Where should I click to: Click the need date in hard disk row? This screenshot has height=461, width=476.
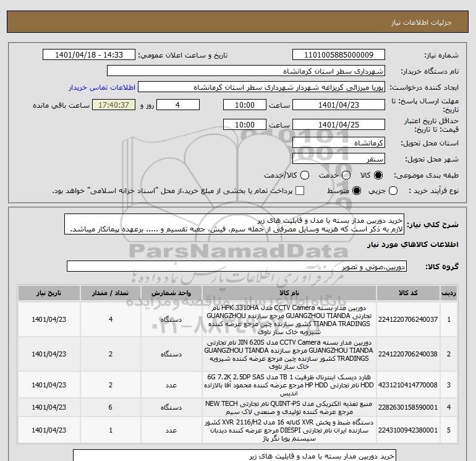point(49,385)
